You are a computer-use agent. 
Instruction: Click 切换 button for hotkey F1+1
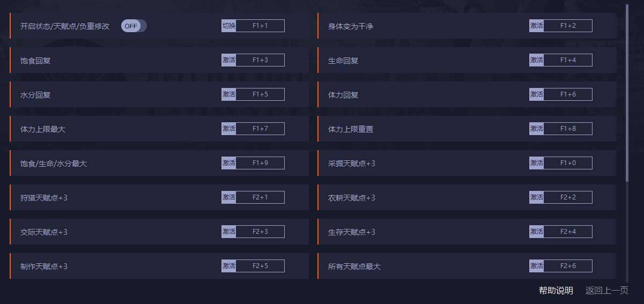(229, 26)
